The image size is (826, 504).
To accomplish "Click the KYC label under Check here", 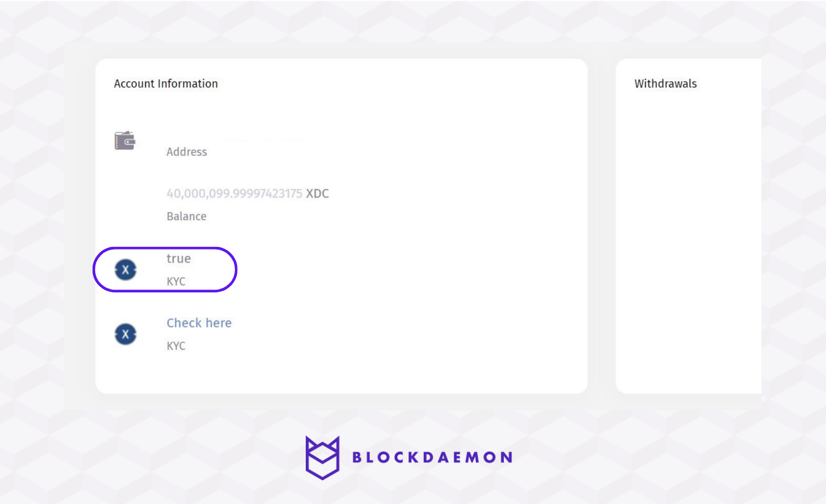I will [176, 346].
